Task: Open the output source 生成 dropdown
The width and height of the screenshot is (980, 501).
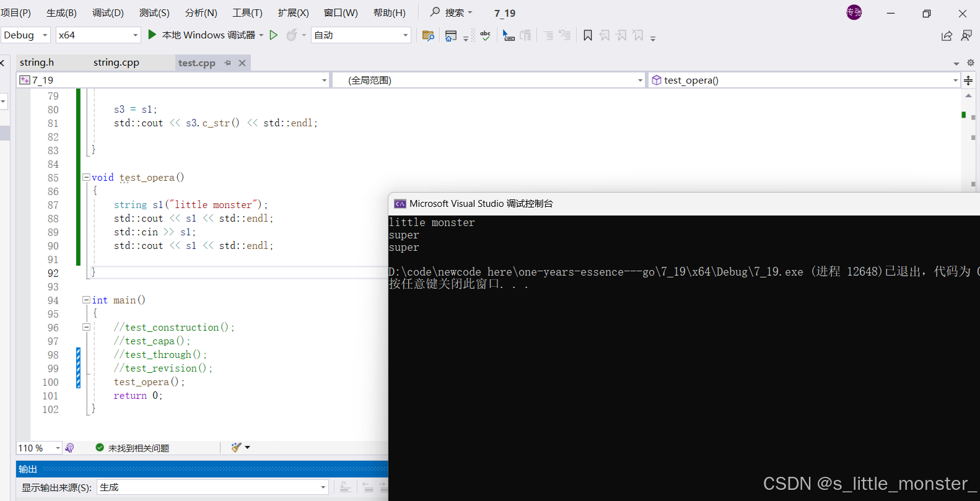Action: pyautogui.click(x=212, y=487)
